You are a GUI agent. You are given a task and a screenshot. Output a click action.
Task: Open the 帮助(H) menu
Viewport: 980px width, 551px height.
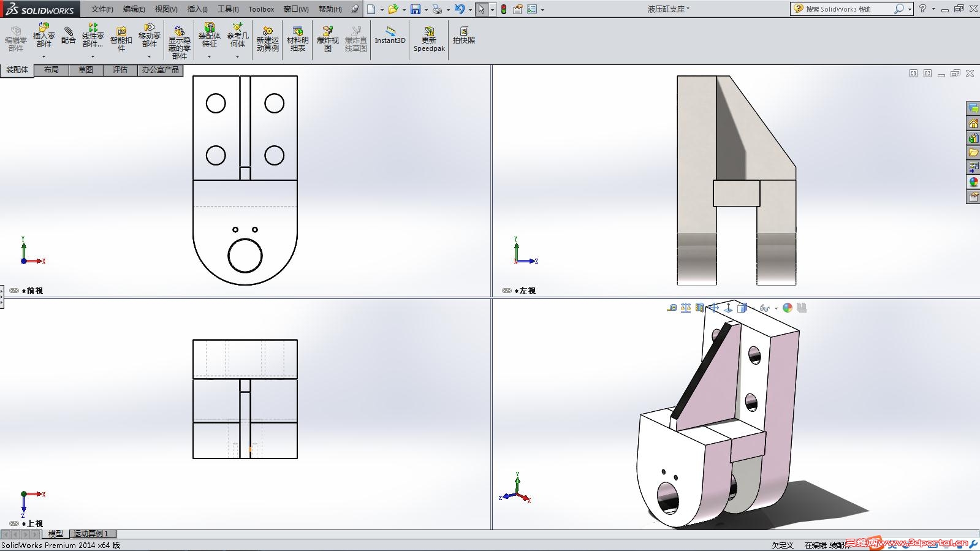pyautogui.click(x=330, y=9)
